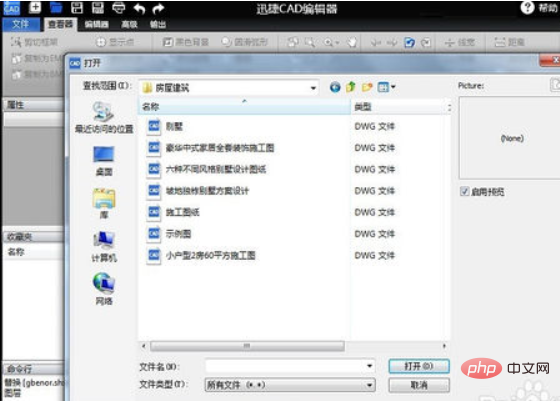
Task: Go to 计算机 in places bar
Action: coord(104,247)
